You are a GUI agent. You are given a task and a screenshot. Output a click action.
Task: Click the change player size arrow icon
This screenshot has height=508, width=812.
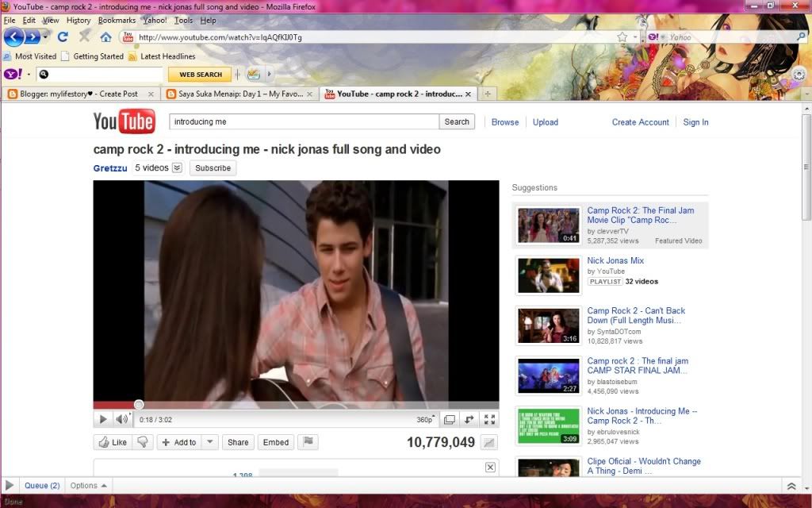point(469,419)
